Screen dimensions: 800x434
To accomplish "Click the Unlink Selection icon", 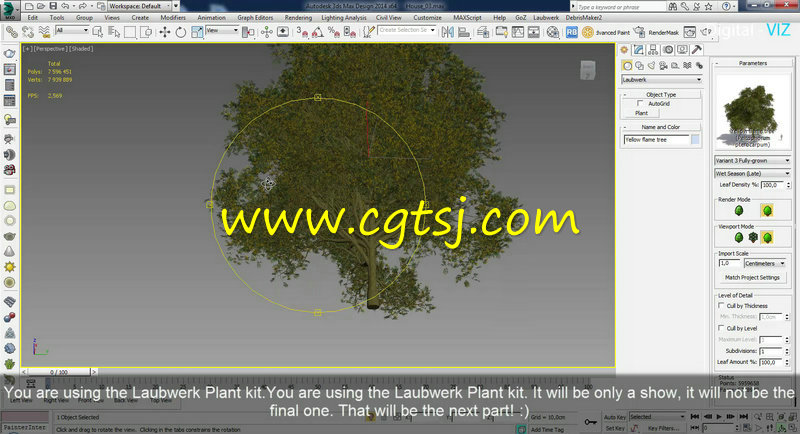I will (28, 32).
